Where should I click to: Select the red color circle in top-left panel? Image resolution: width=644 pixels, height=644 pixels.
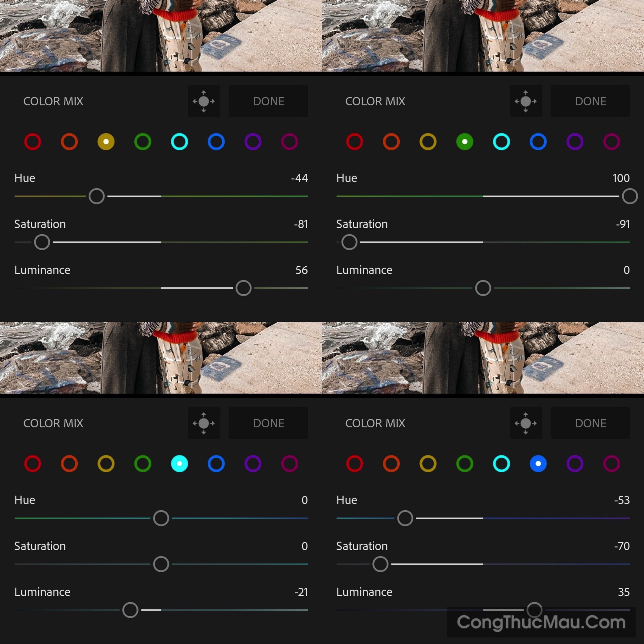33,142
